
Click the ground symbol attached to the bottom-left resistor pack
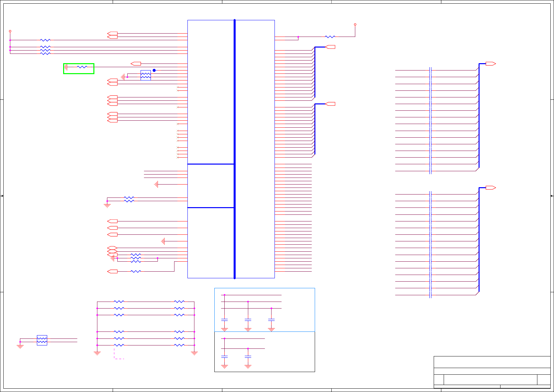click(x=20, y=346)
